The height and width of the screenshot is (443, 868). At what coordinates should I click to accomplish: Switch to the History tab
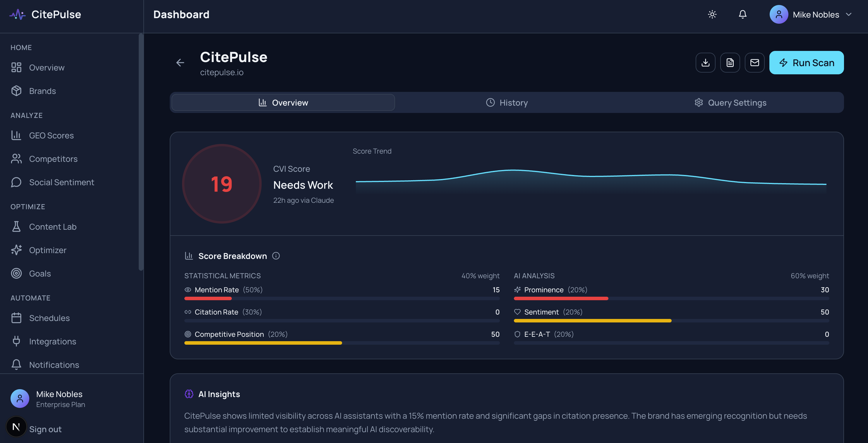click(x=507, y=102)
